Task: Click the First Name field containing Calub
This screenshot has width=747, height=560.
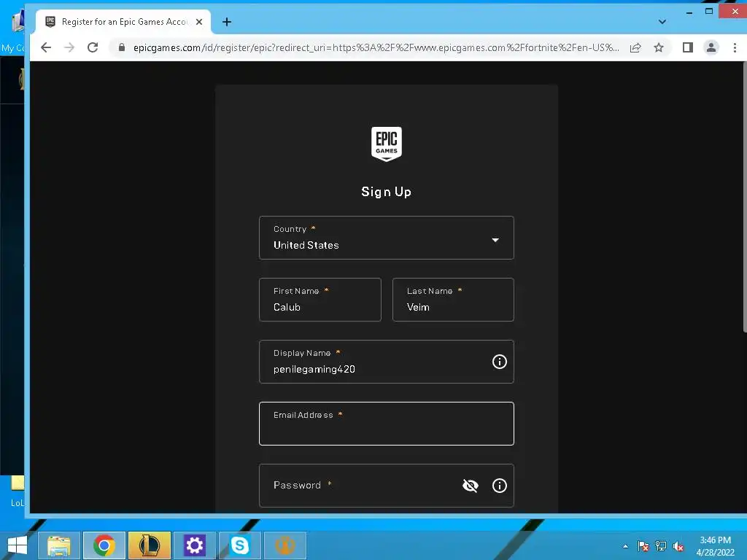Action: point(320,300)
